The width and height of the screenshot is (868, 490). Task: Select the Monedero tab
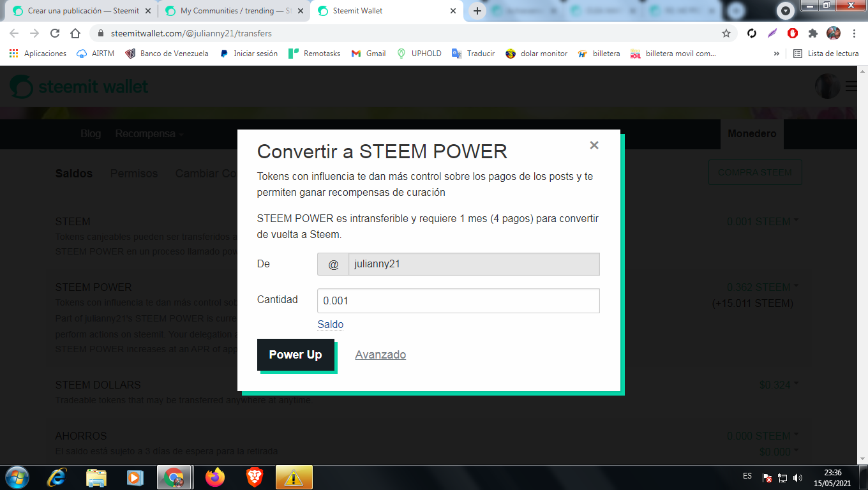[x=752, y=134]
